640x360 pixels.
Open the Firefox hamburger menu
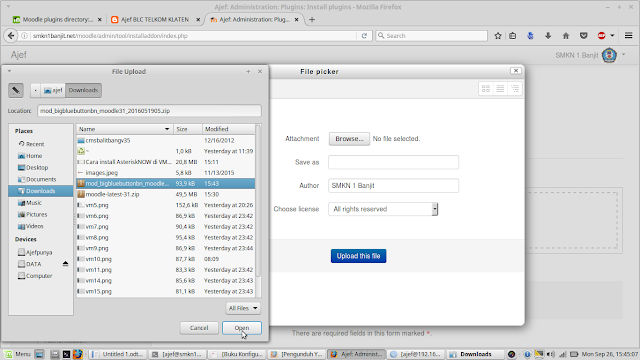click(629, 36)
